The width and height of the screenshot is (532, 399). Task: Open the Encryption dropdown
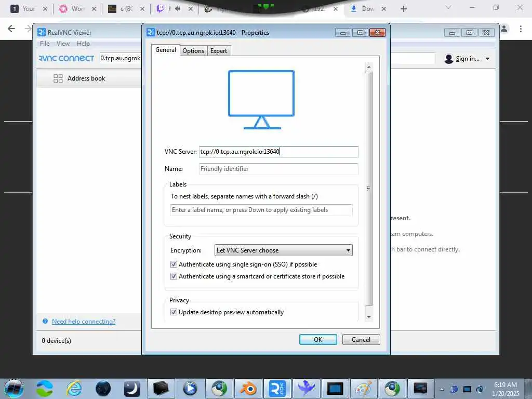click(x=284, y=250)
